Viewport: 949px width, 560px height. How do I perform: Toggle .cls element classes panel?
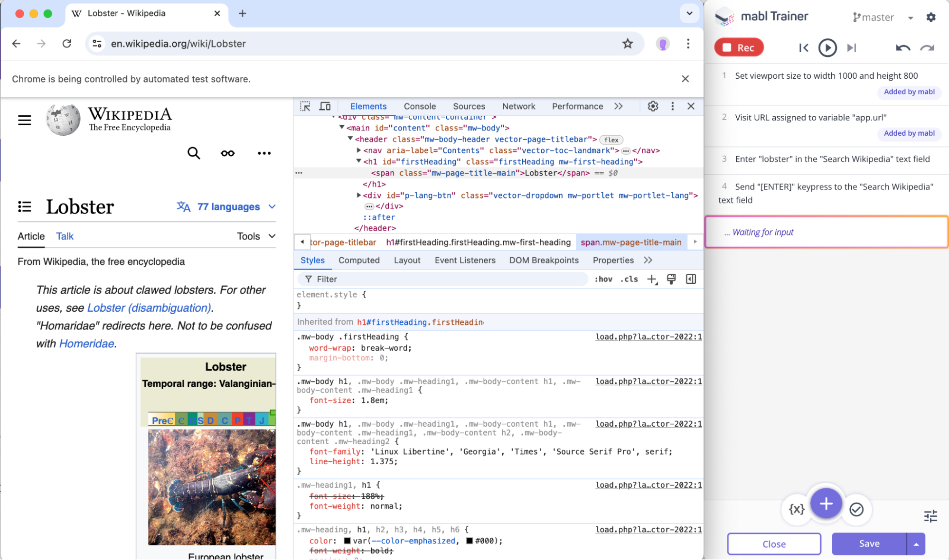pyautogui.click(x=630, y=279)
